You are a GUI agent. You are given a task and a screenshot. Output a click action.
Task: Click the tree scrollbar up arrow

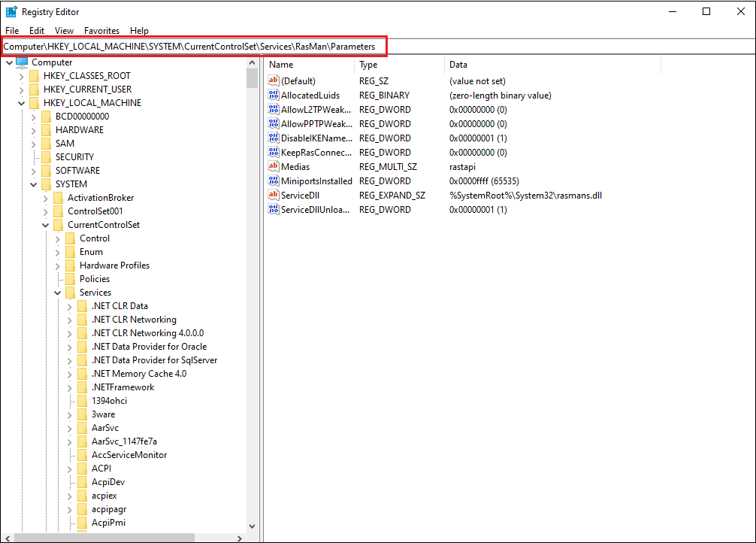[x=253, y=62]
